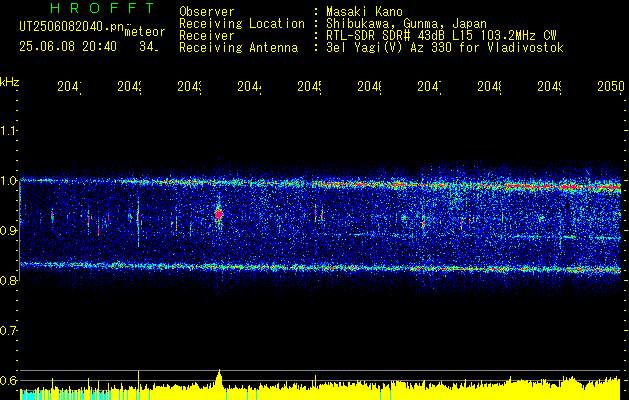The image size is (629, 400).
Task: Click the 0.8 frequency axis label
Action: [9, 280]
